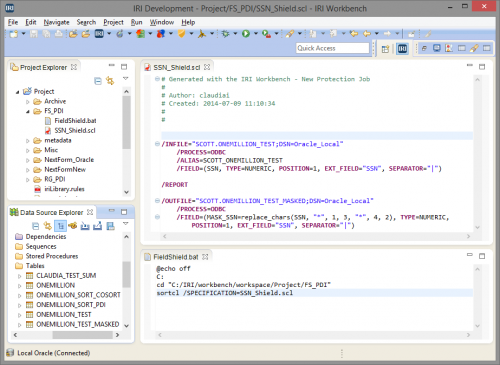The height and width of the screenshot is (365, 500).
Task: Click the green book icon in the toolbar
Action: [x=141, y=34]
